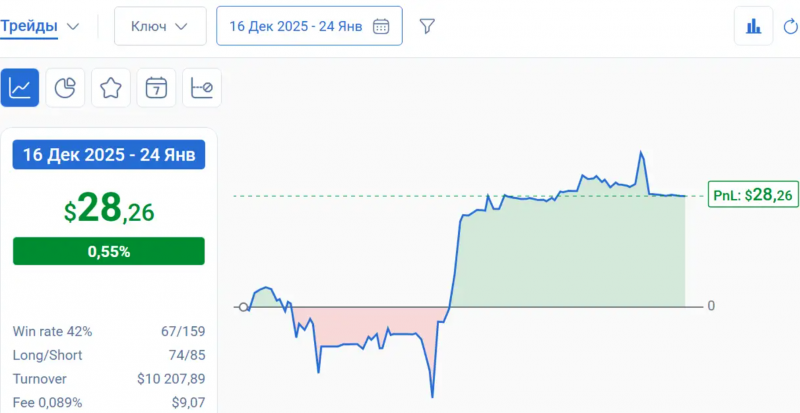The width and height of the screenshot is (800, 413).
Task: Click the funnel filter icon
Action: (427, 27)
